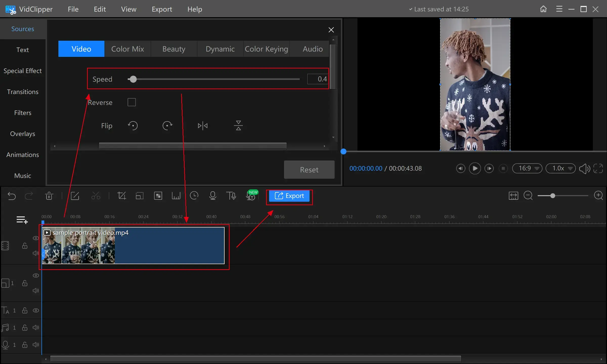
Task: Enable the Reverse checkbox
Action: tap(132, 102)
